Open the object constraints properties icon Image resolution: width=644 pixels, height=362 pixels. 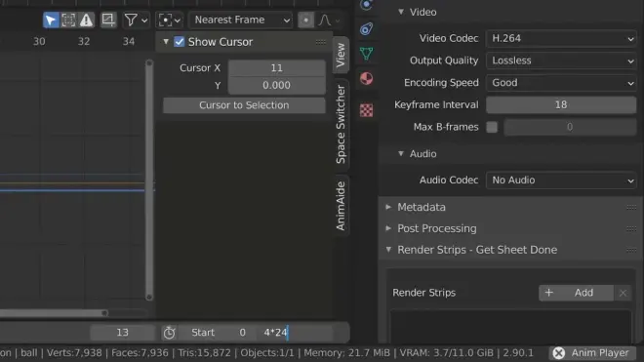[x=366, y=28]
